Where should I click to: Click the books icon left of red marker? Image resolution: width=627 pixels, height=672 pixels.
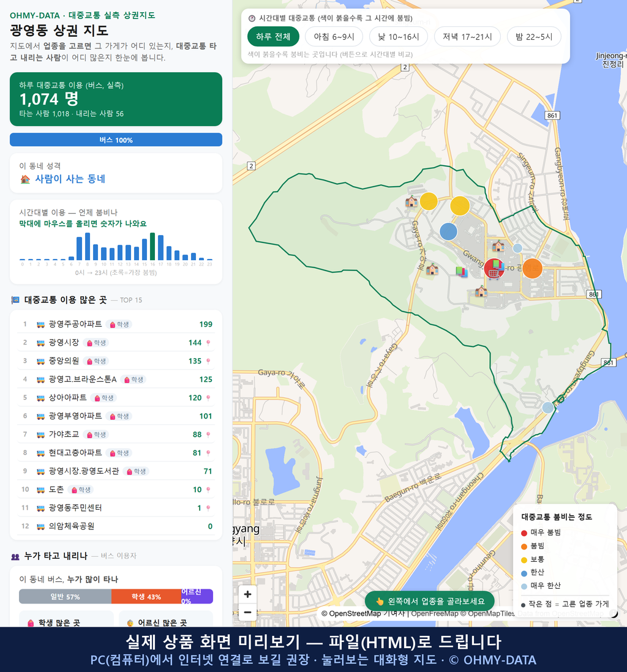[x=462, y=271]
